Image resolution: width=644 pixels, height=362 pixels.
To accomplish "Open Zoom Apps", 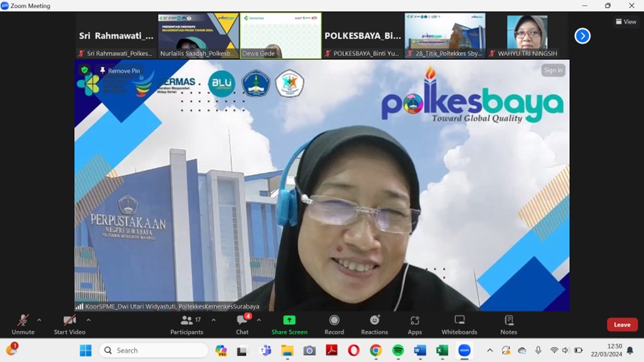I will point(414,325).
